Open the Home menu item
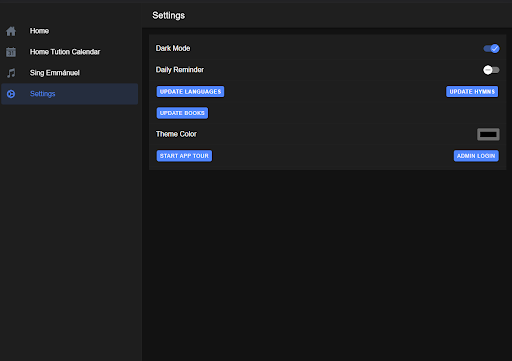 pyautogui.click(x=70, y=31)
